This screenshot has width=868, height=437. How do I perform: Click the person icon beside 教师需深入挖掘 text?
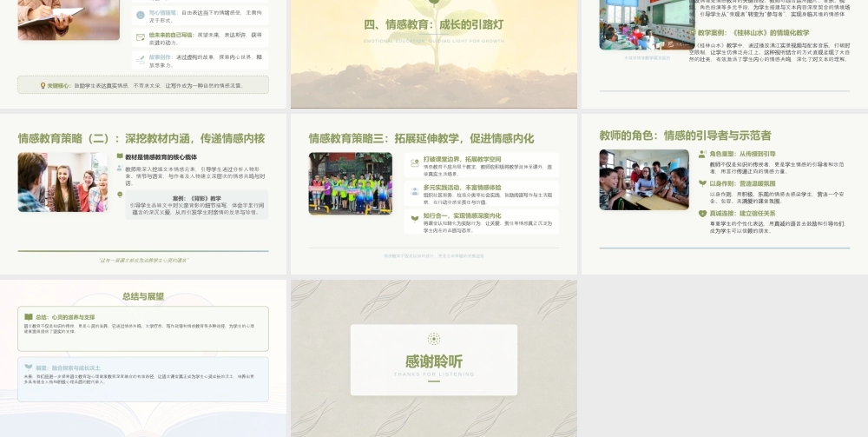coord(120,168)
